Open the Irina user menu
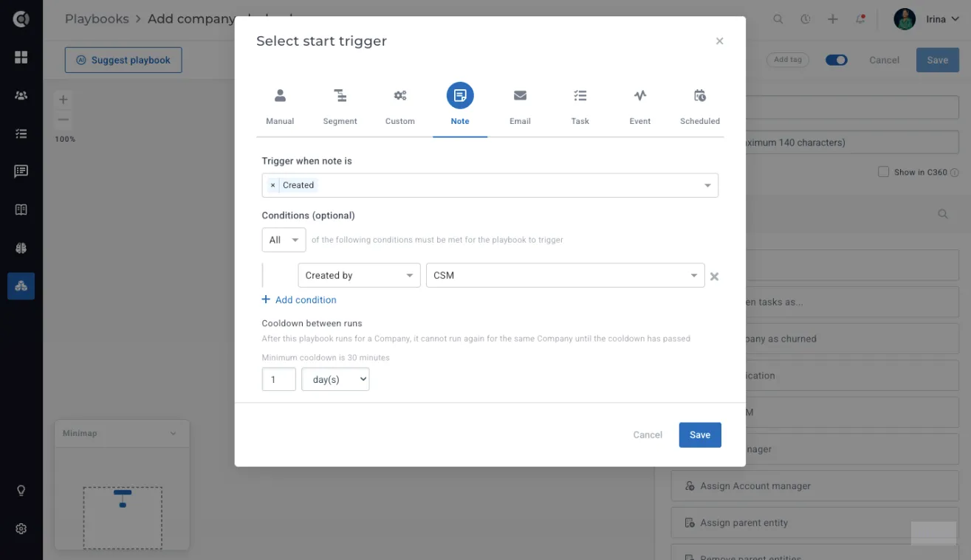This screenshot has width=971, height=560. click(927, 19)
